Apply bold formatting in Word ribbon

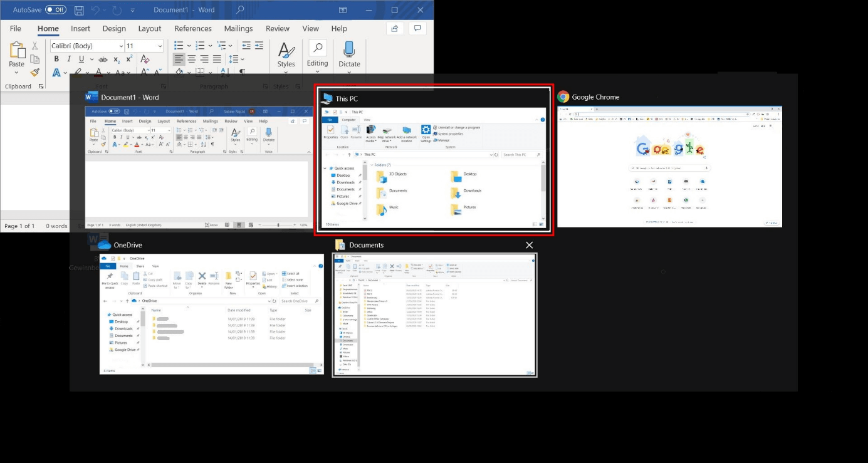click(56, 59)
